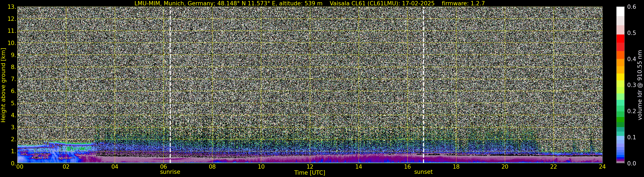
Task: Click the height axis tick label '4.'
Action: [13, 115]
